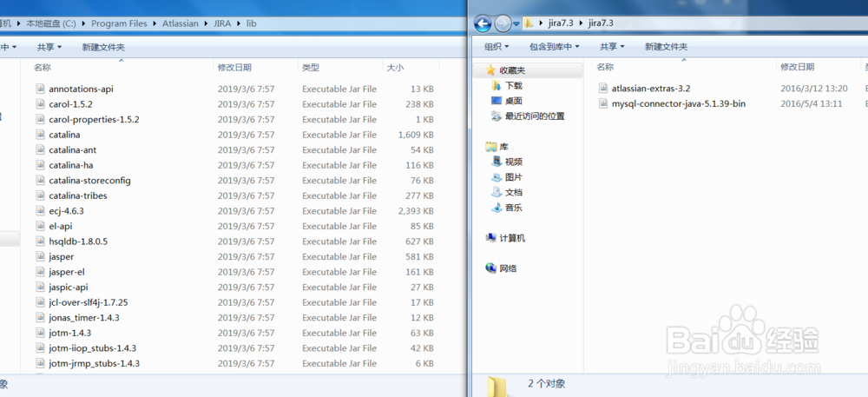868x397 pixels.
Task: Click the jasper jar file icon
Action: point(40,257)
